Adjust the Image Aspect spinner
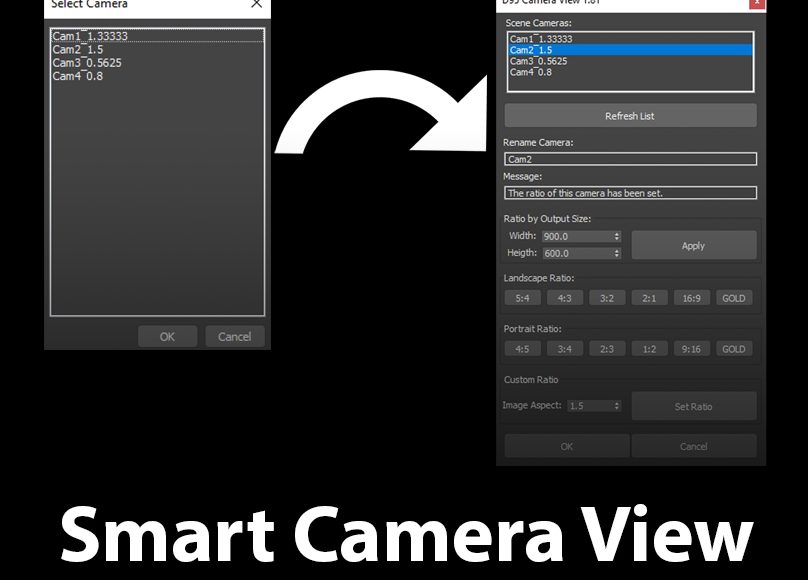 click(617, 406)
